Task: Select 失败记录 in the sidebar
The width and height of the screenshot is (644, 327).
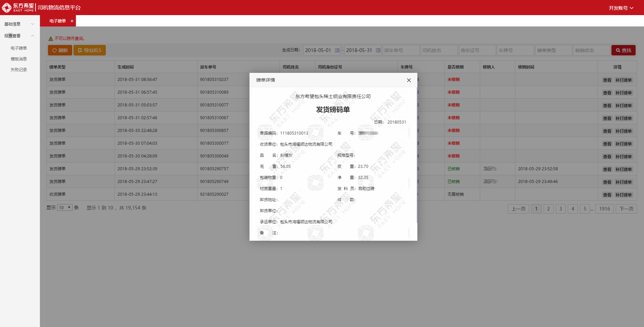Action: [x=19, y=70]
